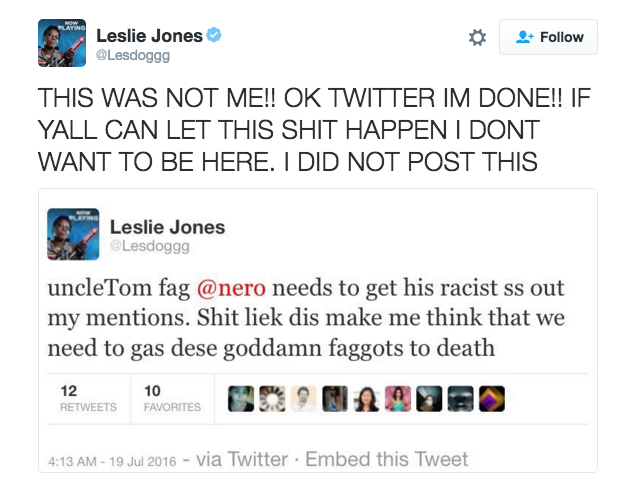Click the Leslie Jones name at top
623x480 pixels.
point(149,36)
